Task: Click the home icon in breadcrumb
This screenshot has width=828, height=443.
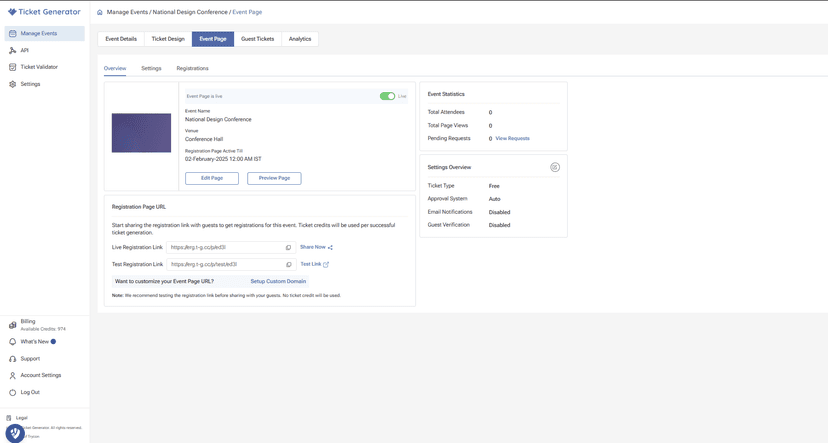Action: 100,12
